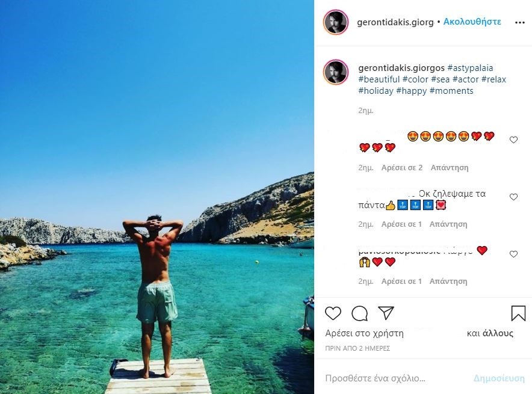This screenshot has width=532, height=394.
Task: Open the #astypalaia hashtag
Action: pyautogui.click(x=470, y=68)
